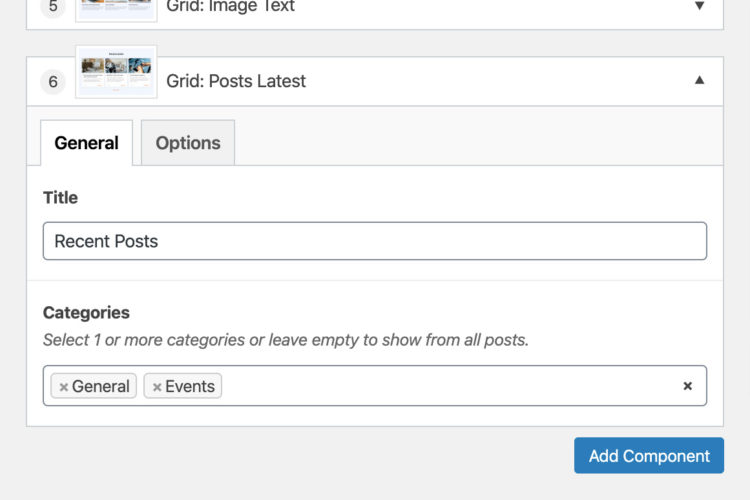The image size is (750, 500).
Task: Click the Grid: Image Text heading text
Action: [x=230, y=7]
